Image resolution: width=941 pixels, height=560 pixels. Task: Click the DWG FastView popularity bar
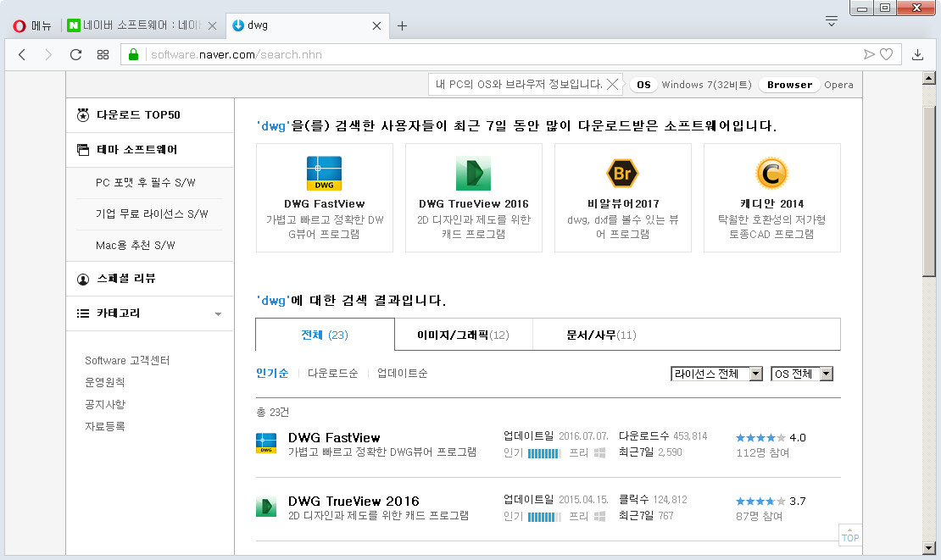544,453
